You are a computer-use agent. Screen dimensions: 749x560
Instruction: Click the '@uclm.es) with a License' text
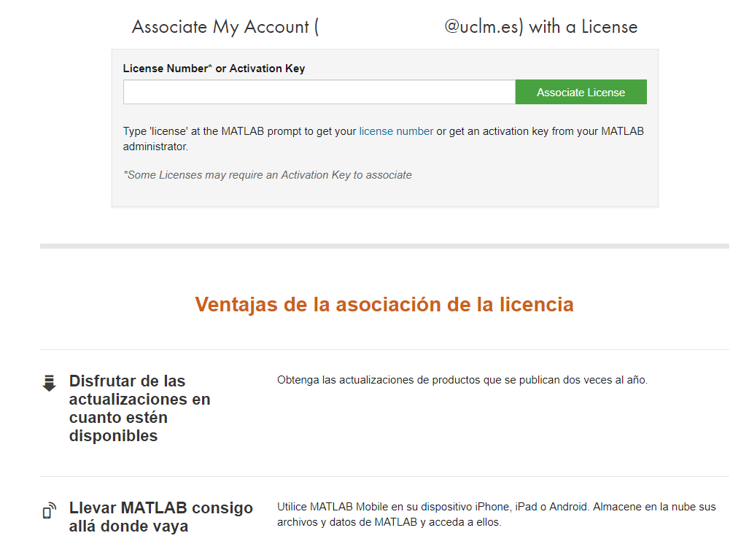tap(540, 27)
